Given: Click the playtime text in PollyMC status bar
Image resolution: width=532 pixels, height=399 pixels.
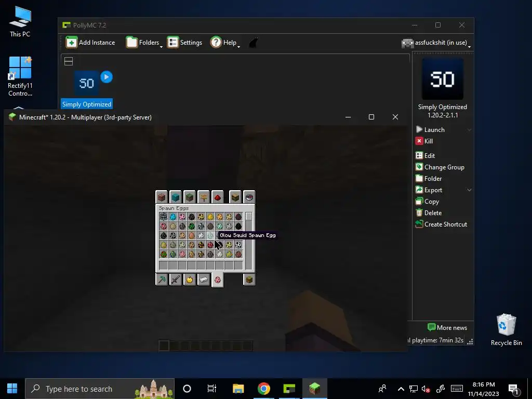Looking at the screenshot, I should tap(436, 340).
